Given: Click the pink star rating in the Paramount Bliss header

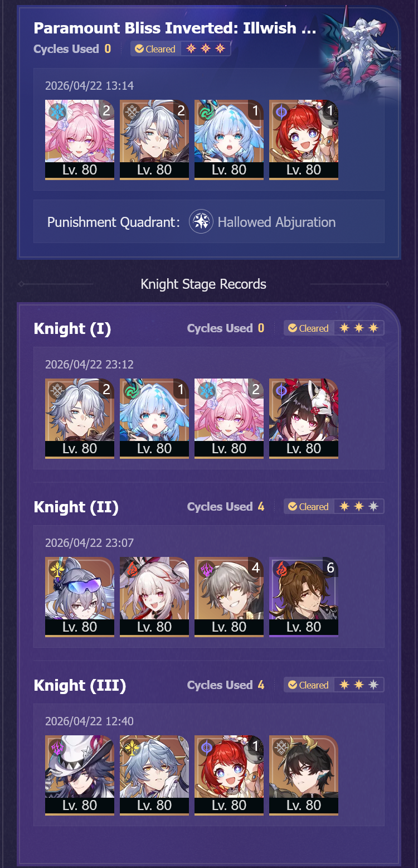Looking at the screenshot, I should pos(206,49).
